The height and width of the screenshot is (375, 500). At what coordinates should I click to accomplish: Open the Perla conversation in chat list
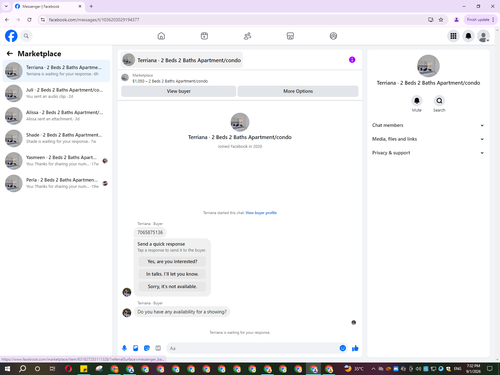56,183
